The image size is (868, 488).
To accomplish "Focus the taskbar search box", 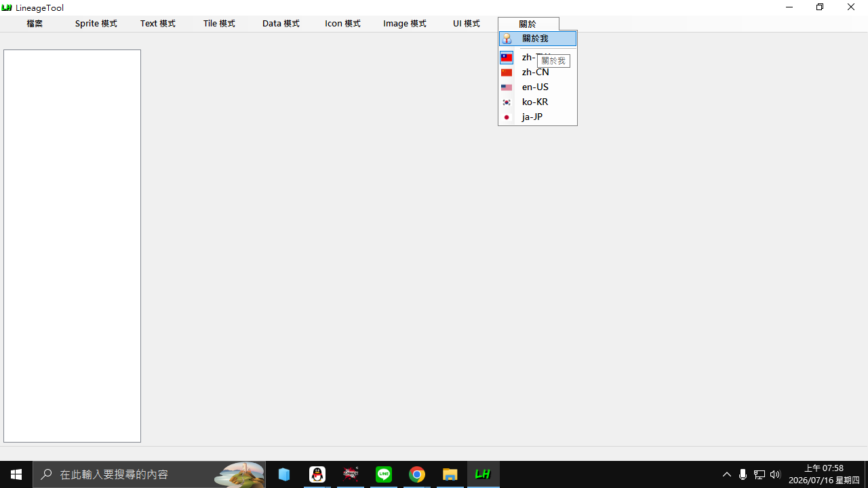I will 149,474.
